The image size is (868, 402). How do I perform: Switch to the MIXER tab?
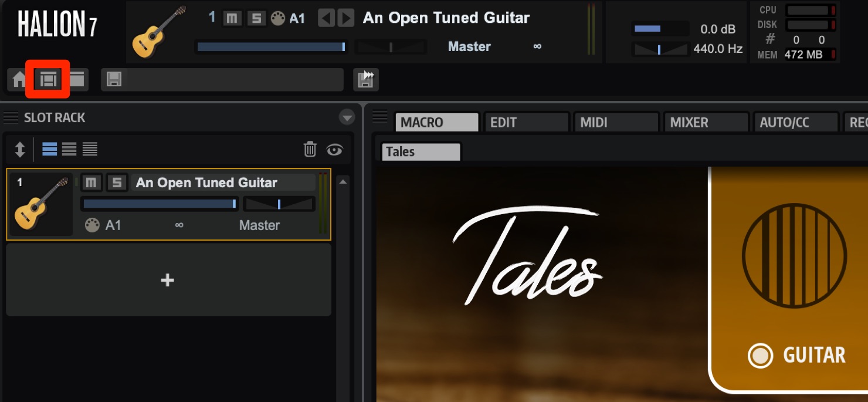point(706,123)
